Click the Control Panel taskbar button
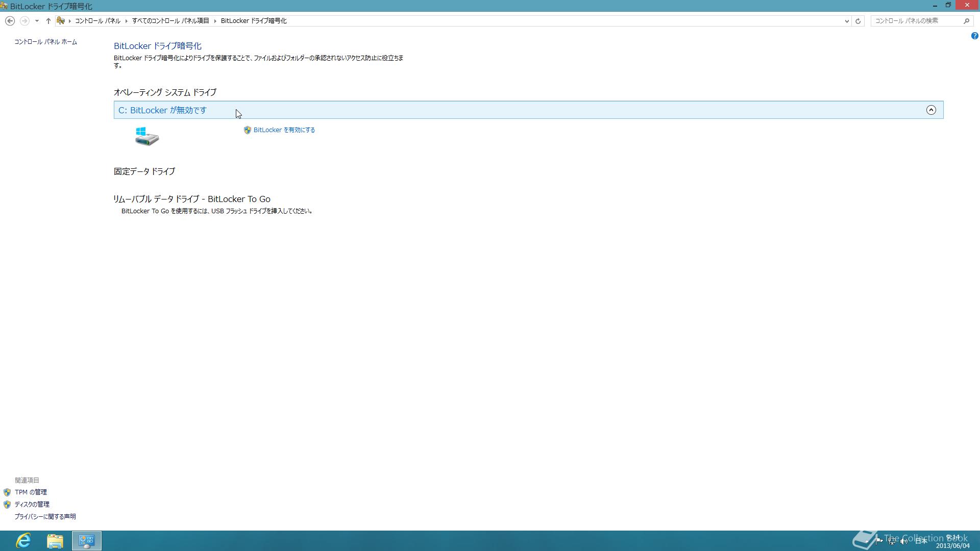The height and width of the screenshot is (551, 980). 86,541
